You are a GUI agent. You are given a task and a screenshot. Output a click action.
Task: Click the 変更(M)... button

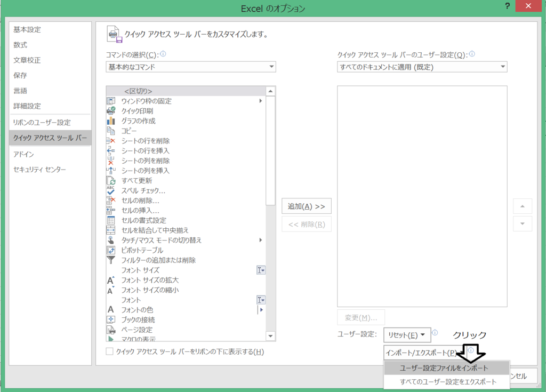click(361, 317)
